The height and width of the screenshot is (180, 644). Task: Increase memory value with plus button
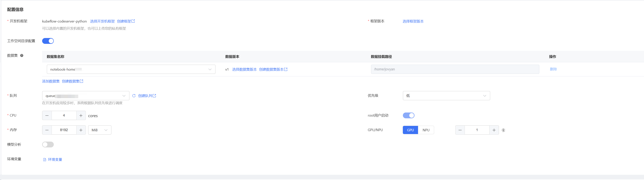(81, 130)
